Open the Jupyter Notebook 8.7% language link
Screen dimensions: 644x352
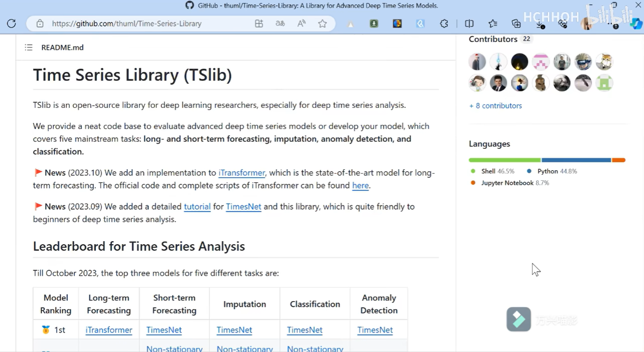tap(510, 183)
